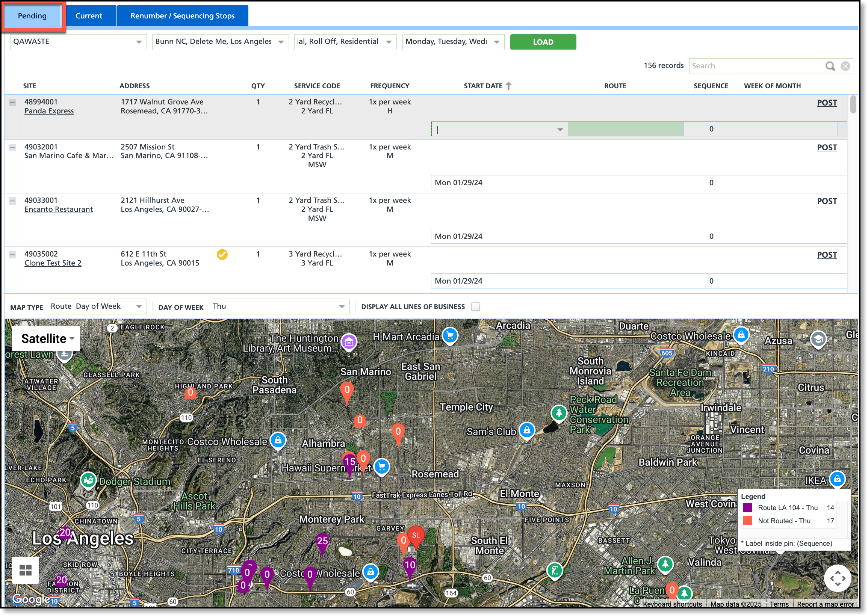
Task: Expand the Satellite map type menu
Action: coord(46,338)
